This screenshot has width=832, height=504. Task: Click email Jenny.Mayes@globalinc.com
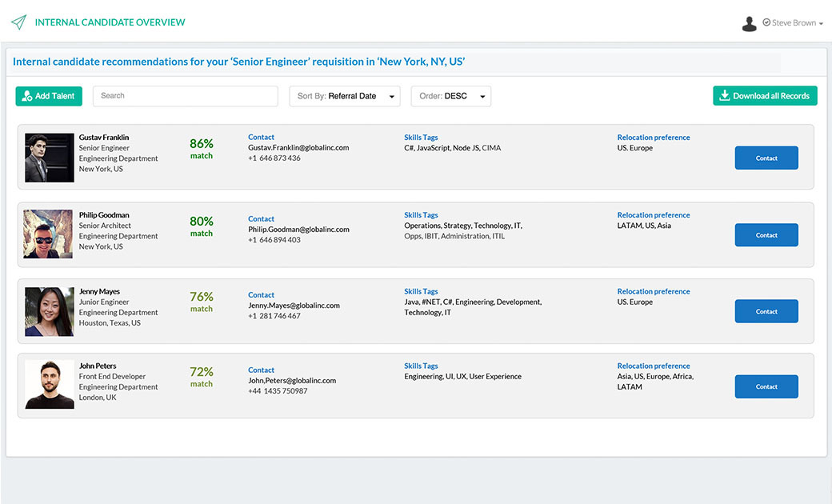pos(294,305)
